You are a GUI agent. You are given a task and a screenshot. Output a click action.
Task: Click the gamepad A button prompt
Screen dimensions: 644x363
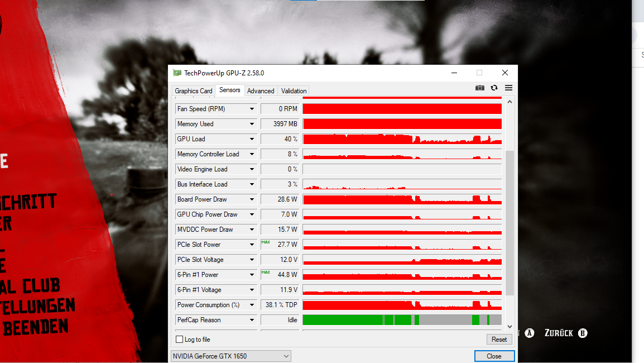pos(529,333)
